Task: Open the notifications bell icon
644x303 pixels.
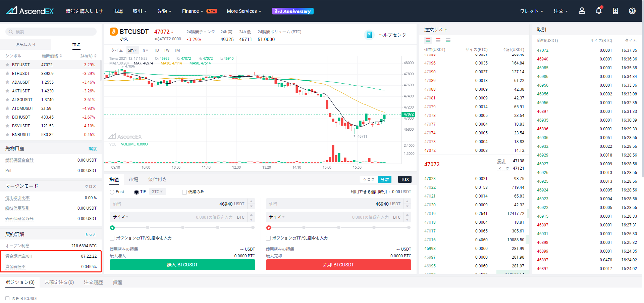Action: point(599,11)
